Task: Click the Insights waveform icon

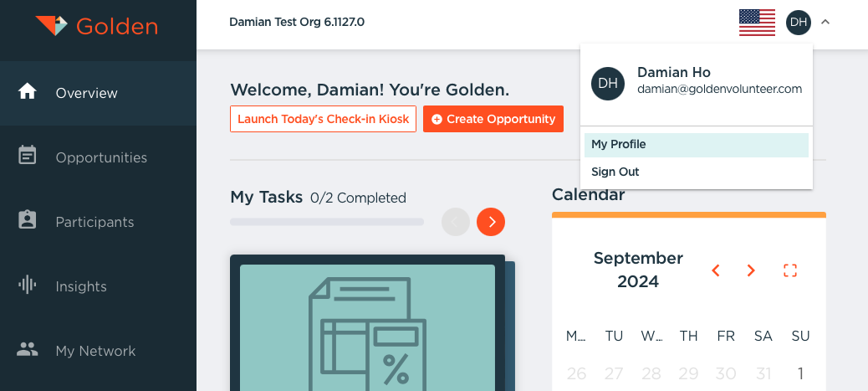Action: point(28,286)
